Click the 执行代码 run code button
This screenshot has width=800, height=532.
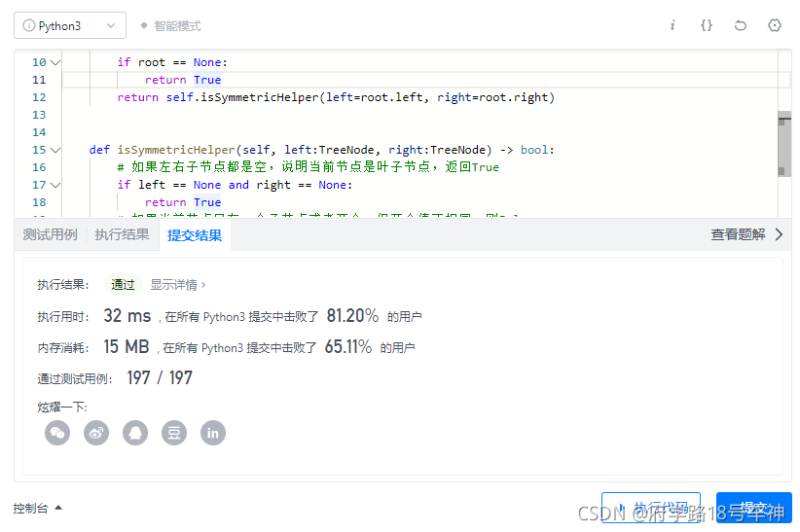(651, 508)
